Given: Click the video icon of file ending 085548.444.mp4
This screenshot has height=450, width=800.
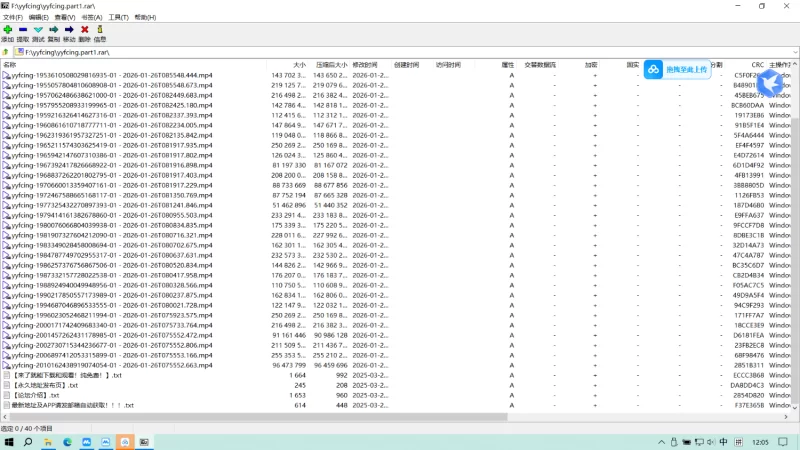Looking at the screenshot, I should tap(6, 75).
